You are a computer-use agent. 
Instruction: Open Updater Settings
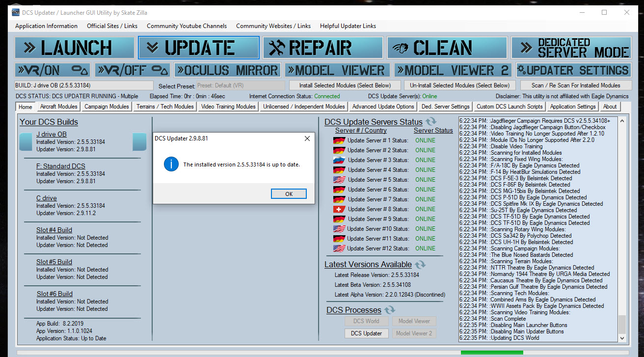[573, 70]
